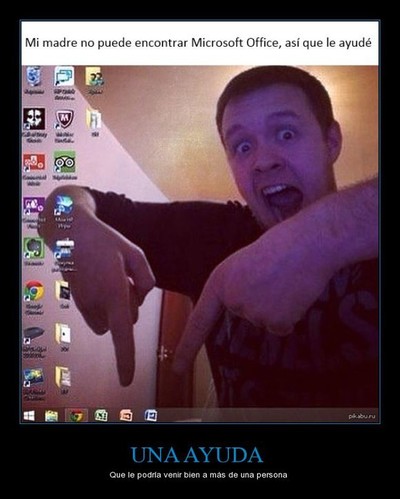The height and width of the screenshot is (499, 400).
Task: Launch Word from the taskbar
Action: pos(151,415)
